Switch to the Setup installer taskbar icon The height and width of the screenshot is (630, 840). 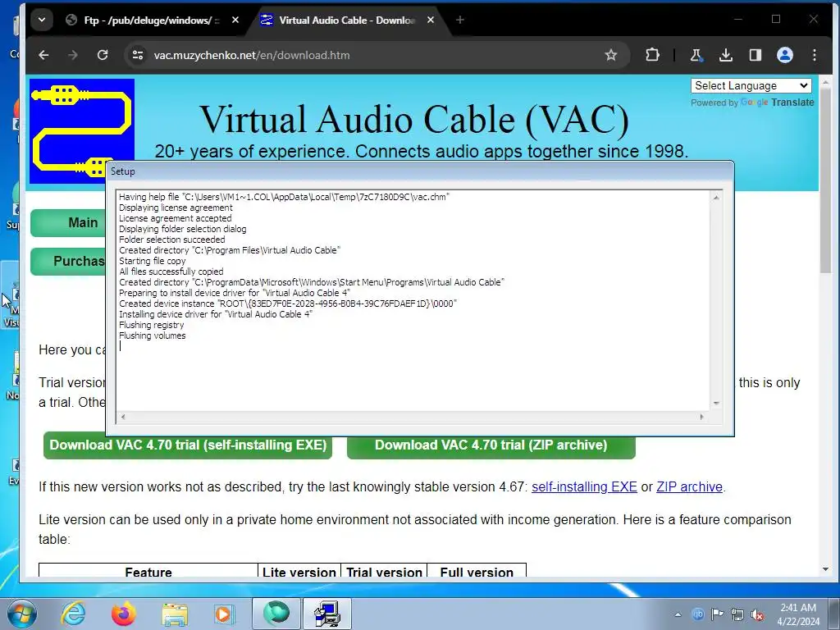click(327, 614)
